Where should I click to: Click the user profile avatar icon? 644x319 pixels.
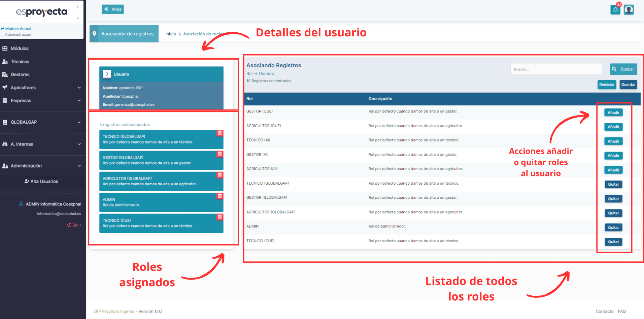click(629, 10)
